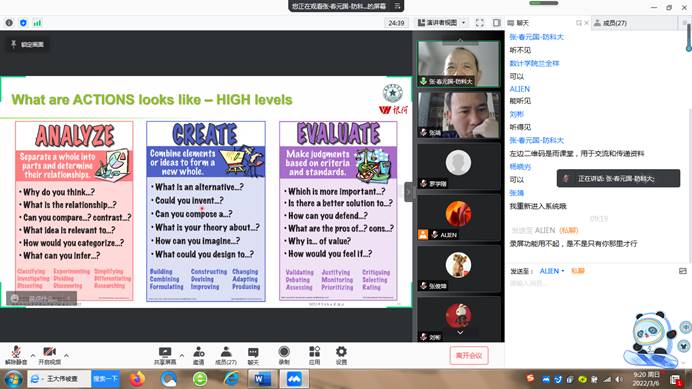Open the Apps grid icon
Viewport: 692px width, 389px height.
pyautogui.click(x=314, y=355)
